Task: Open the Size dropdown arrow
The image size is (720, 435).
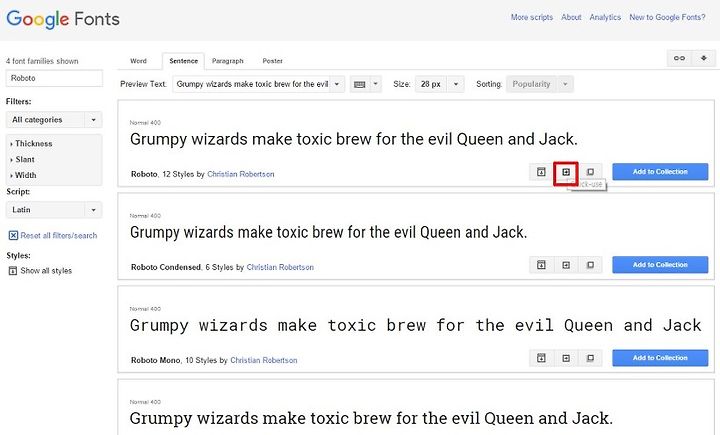Action: (456, 84)
